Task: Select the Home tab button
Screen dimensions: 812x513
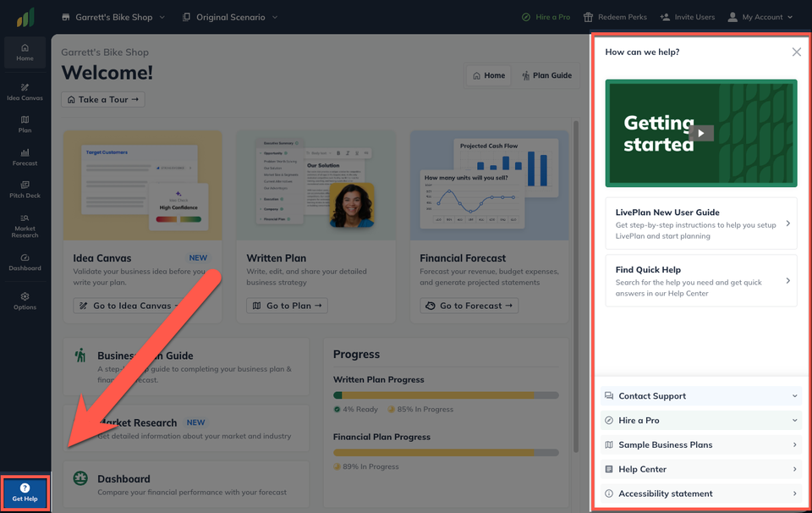Action: tap(489, 75)
